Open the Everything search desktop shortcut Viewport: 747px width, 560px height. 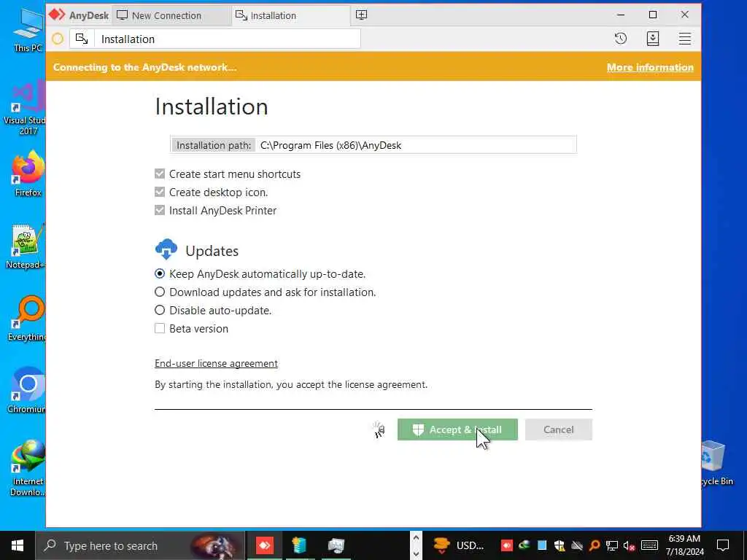(x=27, y=319)
